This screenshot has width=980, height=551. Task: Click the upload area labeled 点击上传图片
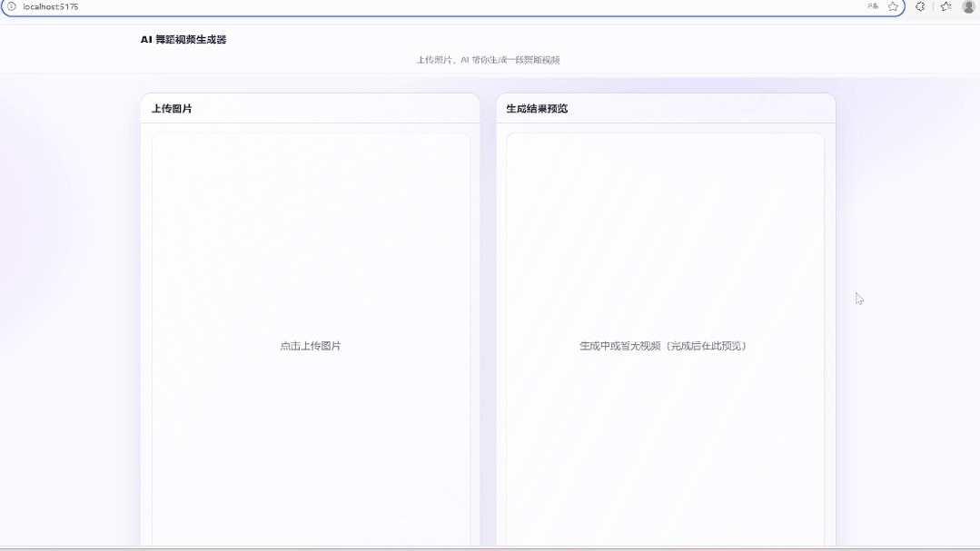pyautogui.click(x=312, y=346)
